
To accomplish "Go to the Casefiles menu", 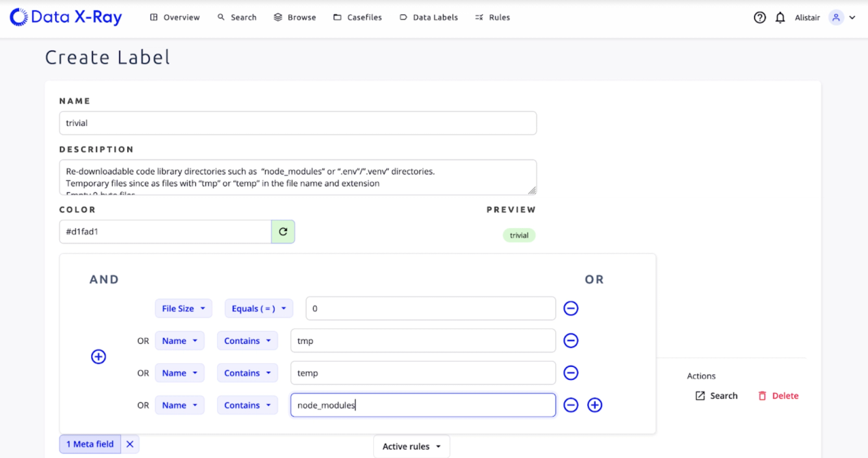I will point(358,17).
